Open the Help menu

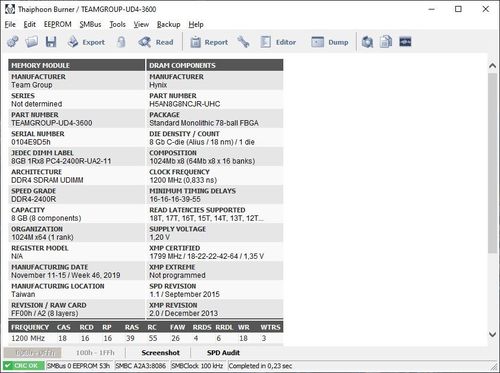(196, 24)
